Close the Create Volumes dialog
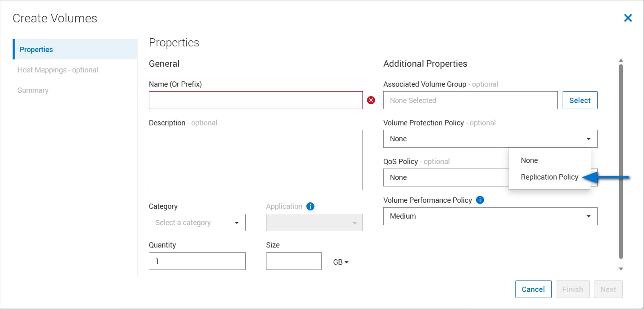The width and height of the screenshot is (644, 309). (x=628, y=18)
